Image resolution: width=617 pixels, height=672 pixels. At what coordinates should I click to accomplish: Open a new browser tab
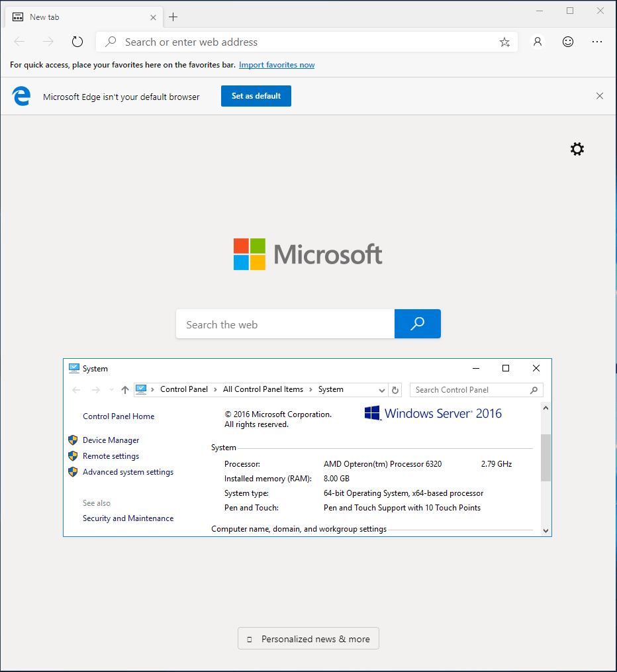(173, 17)
